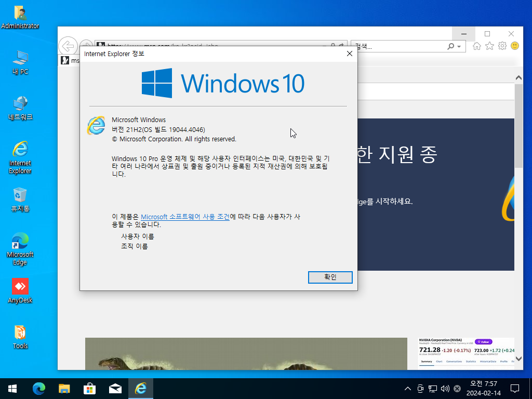The height and width of the screenshot is (399, 532).
Task: Open Microsoft Store from taskbar
Action: point(89,389)
